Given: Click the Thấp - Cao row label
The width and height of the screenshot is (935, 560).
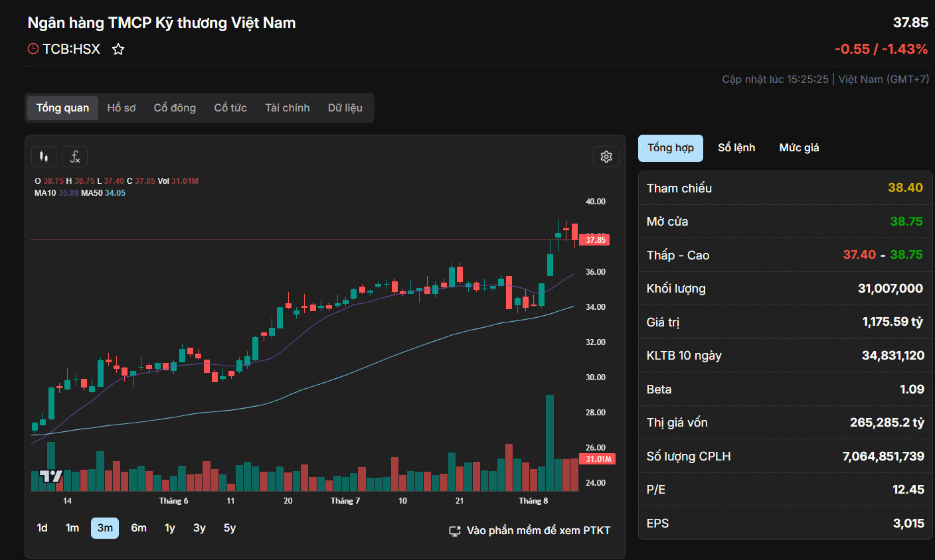Looking at the screenshot, I should click(x=678, y=255).
